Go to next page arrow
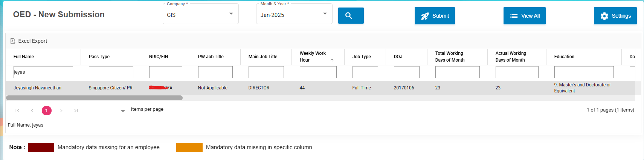Image resolution: width=644 pixels, height=160 pixels. pos(61,110)
